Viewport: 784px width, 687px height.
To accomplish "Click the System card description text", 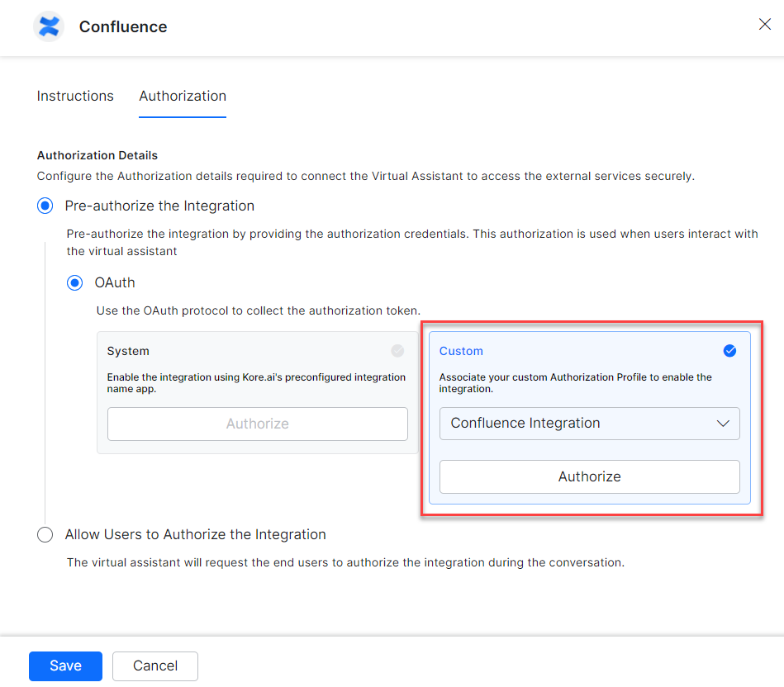I will tap(256, 383).
